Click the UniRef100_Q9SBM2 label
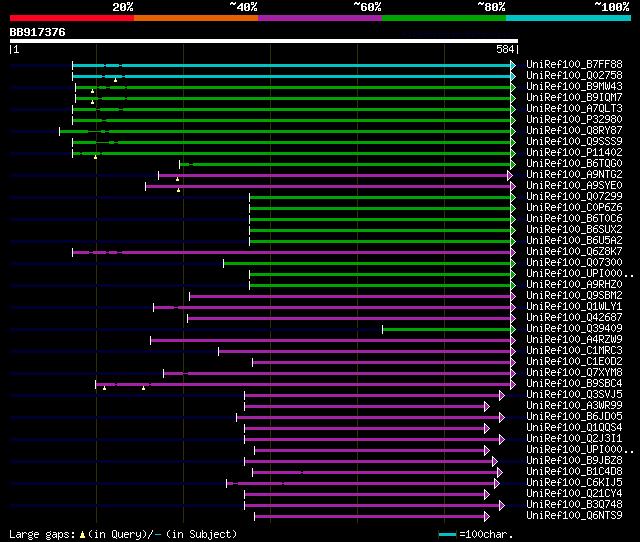Image resolution: width=640 pixels, height=542 pixels. tap(574, 296)
